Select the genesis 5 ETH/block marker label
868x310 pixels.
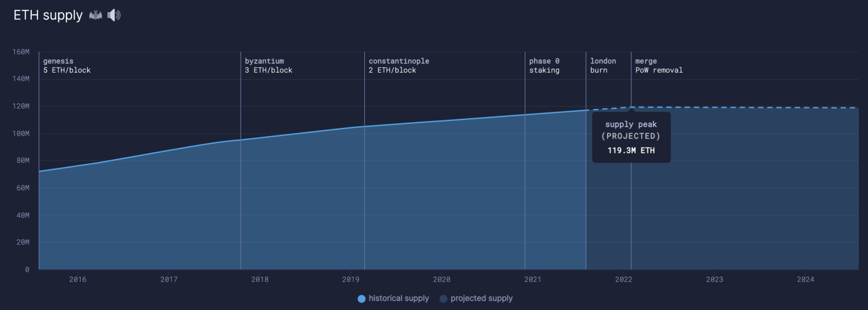(x=67, y=66)
